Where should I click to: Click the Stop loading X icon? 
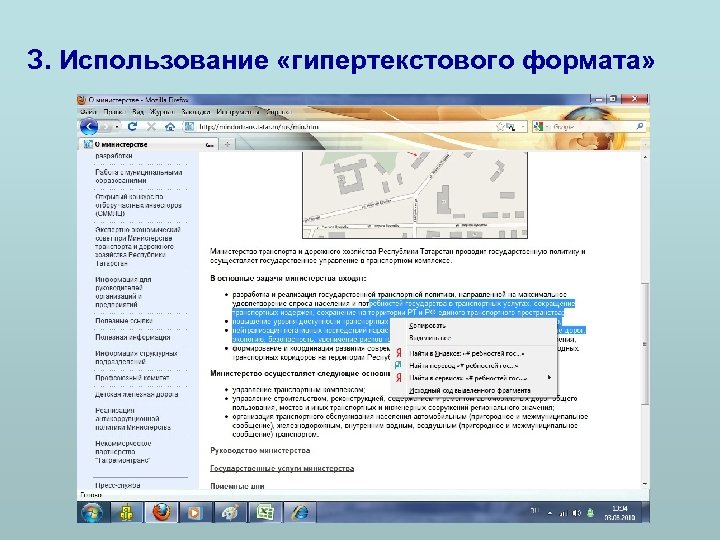[x=151, y=126]
